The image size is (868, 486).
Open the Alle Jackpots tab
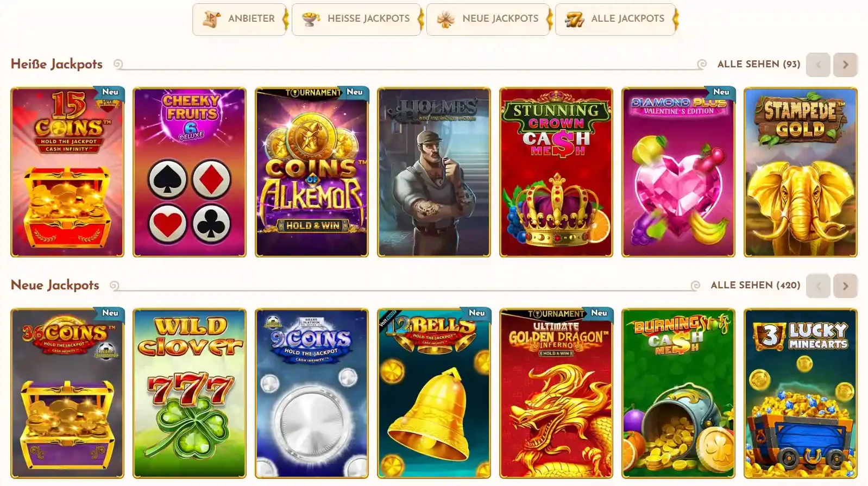(x=615, y=19)
